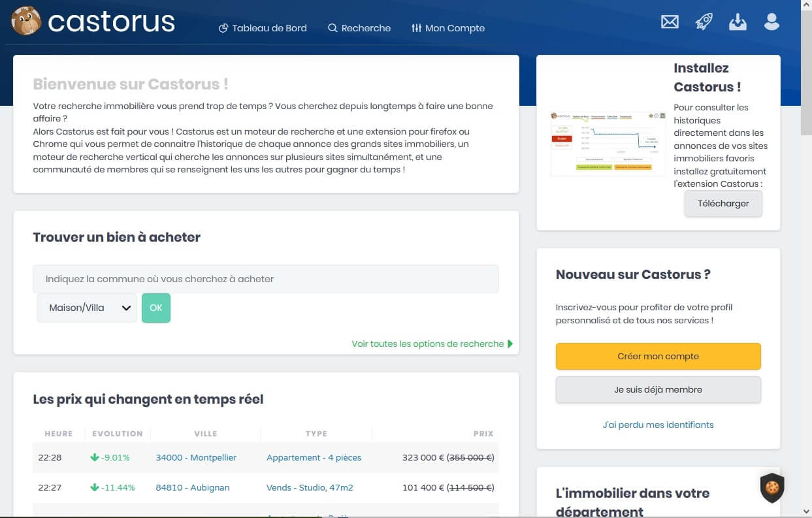
Task: Open the 34000 - Montpellier city link
Action: [196, 458]
